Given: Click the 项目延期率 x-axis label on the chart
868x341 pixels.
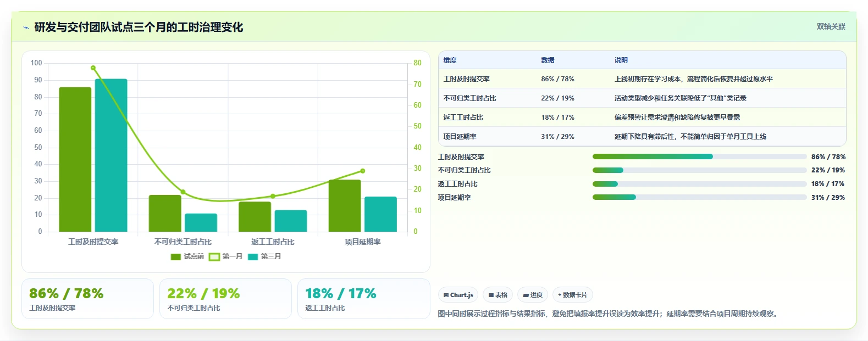Looking at the screenshot, I should (363, 242).
